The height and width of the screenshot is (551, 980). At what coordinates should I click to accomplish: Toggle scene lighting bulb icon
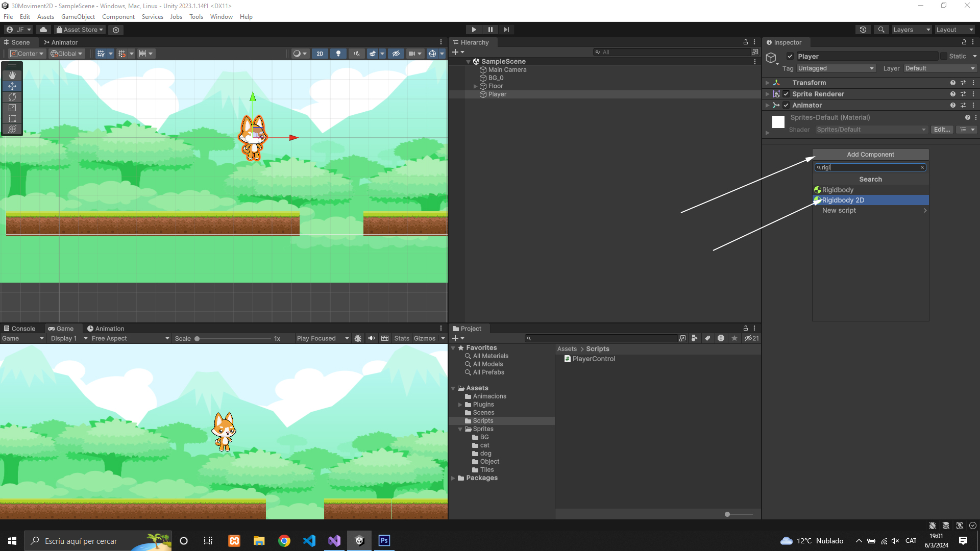(338, 54)
